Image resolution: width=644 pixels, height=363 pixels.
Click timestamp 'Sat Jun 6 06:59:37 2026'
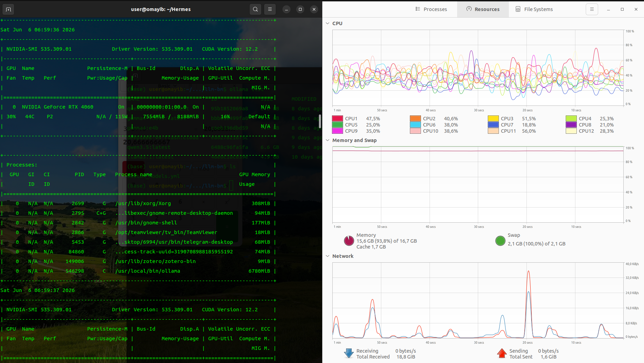(37, 290)
